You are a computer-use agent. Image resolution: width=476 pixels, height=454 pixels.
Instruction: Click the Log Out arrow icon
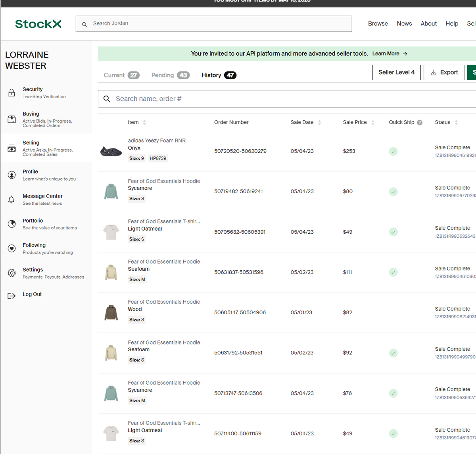12,296
